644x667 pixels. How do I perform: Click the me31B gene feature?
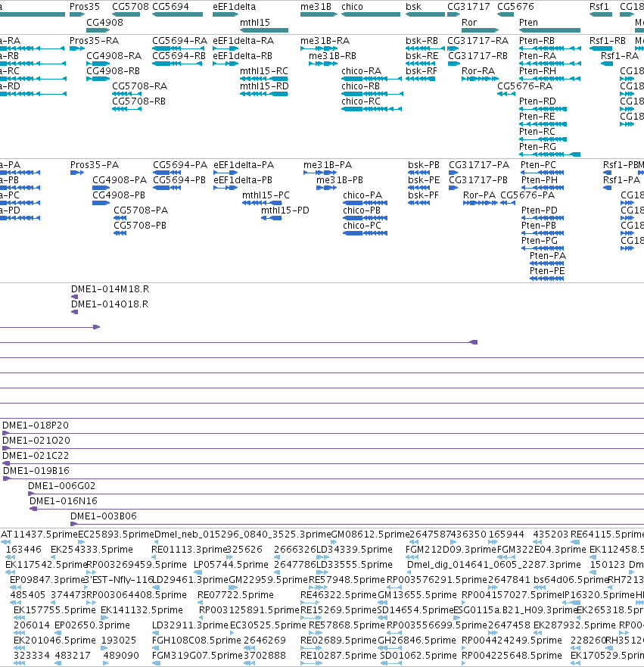coord(319,14)
